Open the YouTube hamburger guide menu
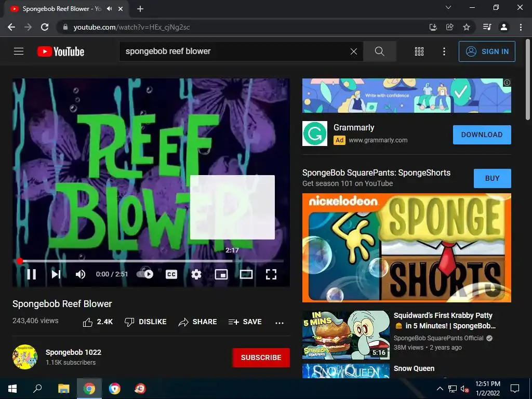Viewport: 532px width, 399px height. tap(19, 51)
